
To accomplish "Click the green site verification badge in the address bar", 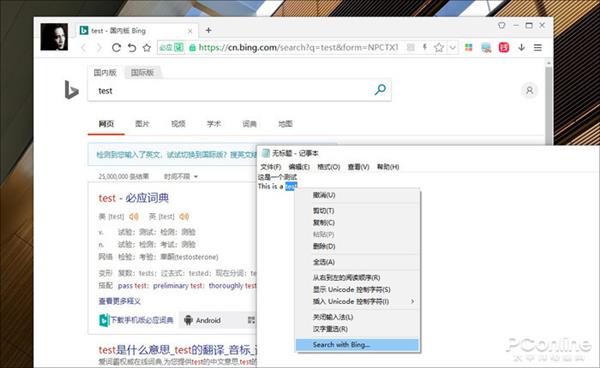I will (171, 47).
